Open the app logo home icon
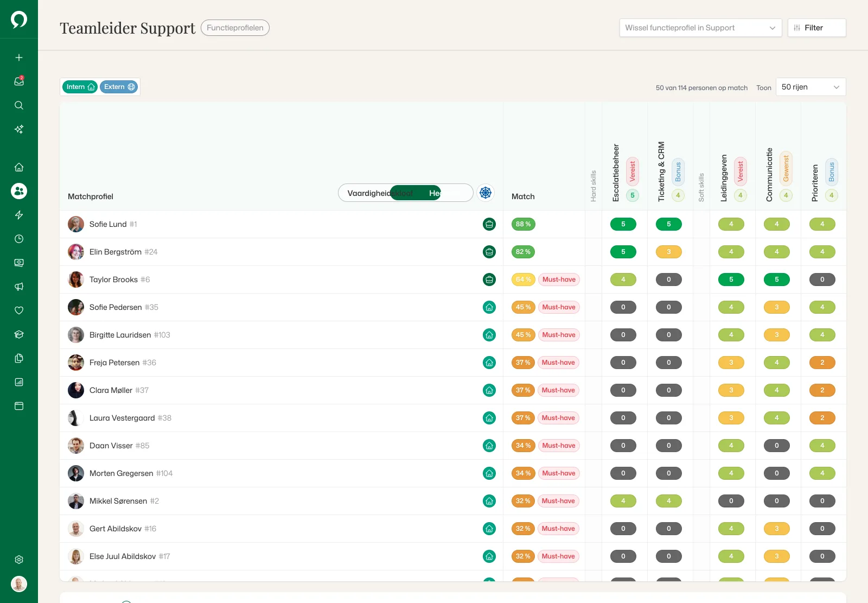Viewport: 868px width, 603px height. 19,20
